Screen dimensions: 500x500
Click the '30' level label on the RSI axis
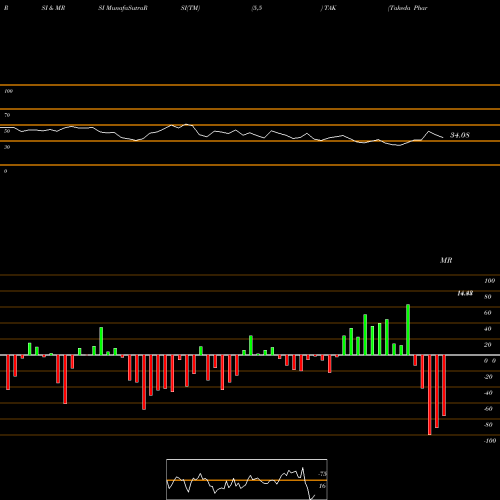click(x=7, y=147)
